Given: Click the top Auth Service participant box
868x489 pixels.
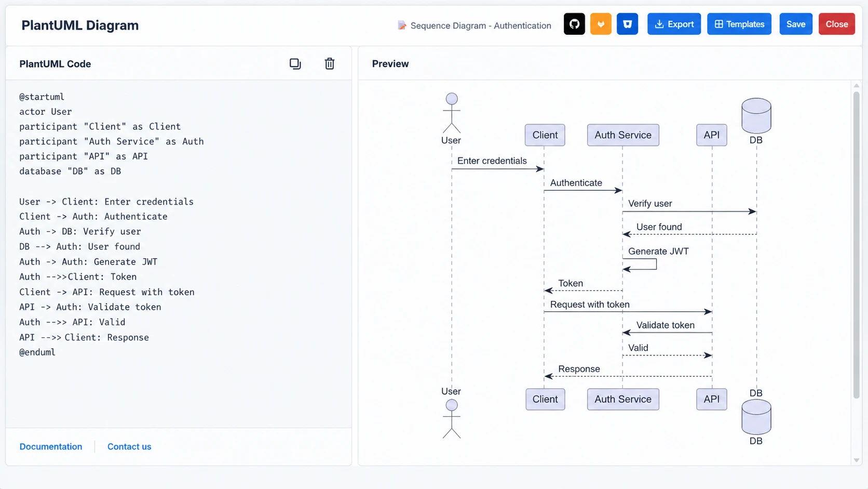Looking at the screenshot, I should pos(623,135).
